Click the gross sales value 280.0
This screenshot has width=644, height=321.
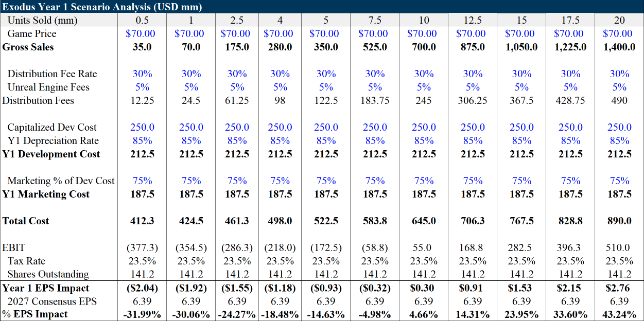[280, 47]
